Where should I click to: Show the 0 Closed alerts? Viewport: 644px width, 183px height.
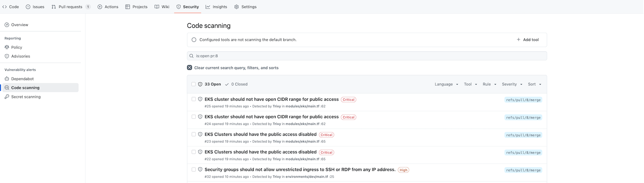point(236,84)
